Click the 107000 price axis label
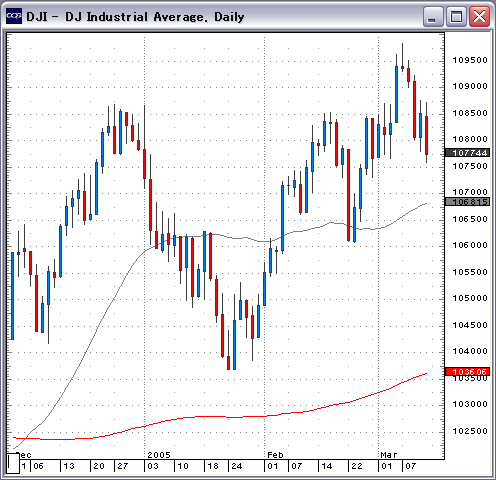Image resolution: width=496 pixels, height=480 pixels. [470, 192]
